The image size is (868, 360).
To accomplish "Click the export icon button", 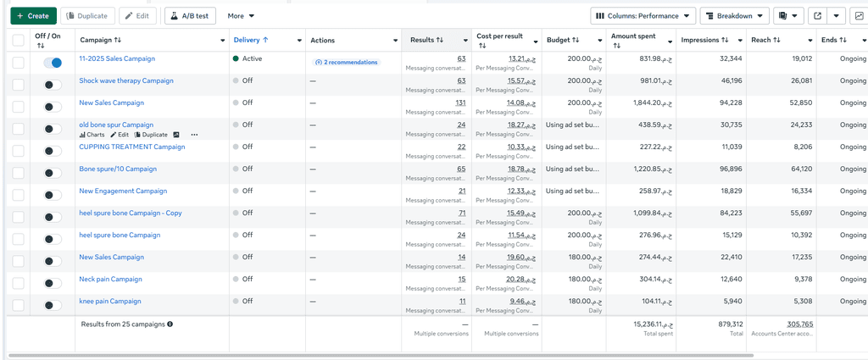I will (x=817, y=15).
